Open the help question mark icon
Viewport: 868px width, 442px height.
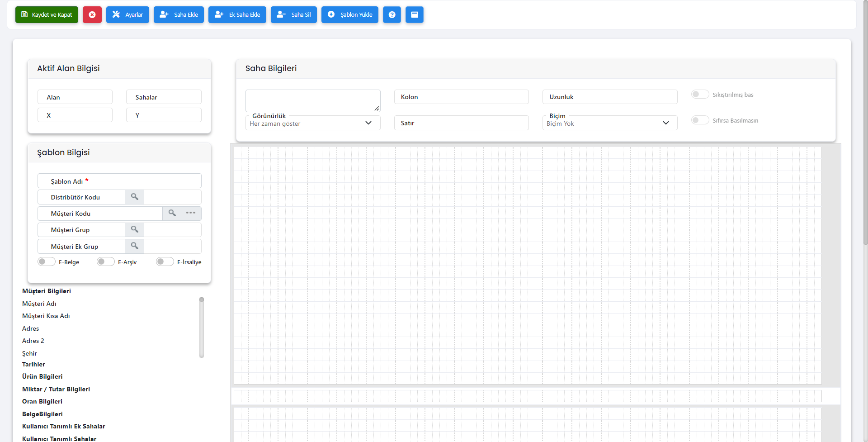[x=392, y=14]
